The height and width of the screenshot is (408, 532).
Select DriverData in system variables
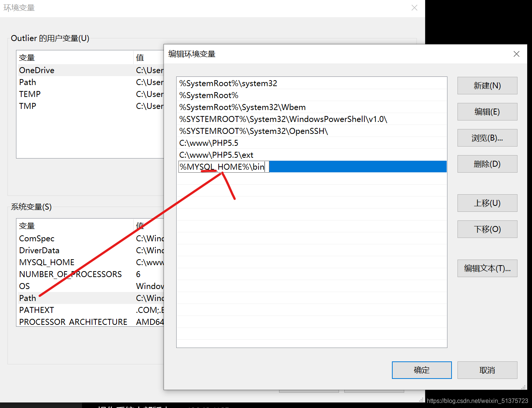tap(91, 250)
